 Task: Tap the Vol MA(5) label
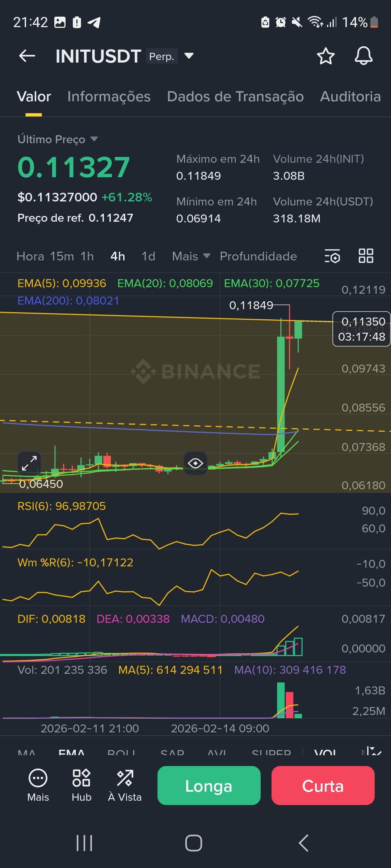(171, 670)
